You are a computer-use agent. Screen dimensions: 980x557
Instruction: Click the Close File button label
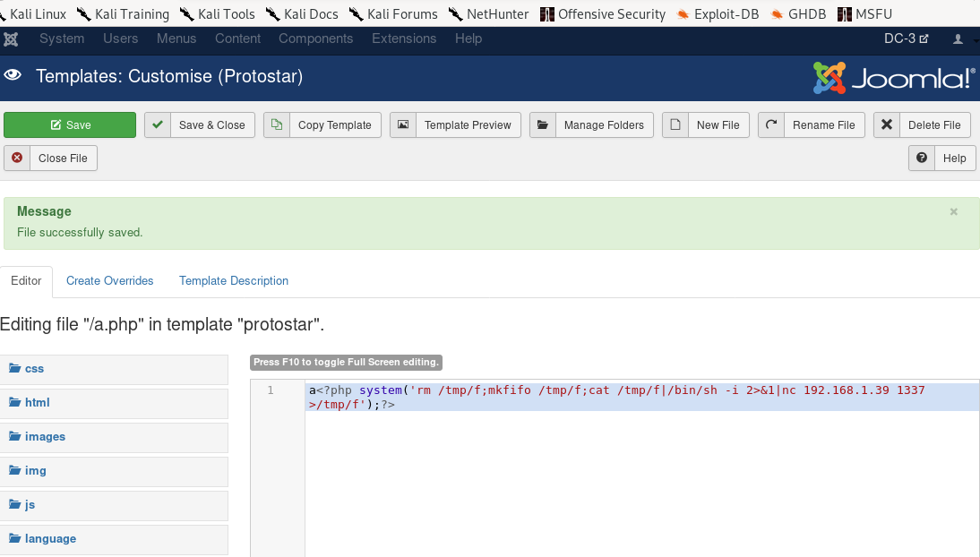[63, 159]
